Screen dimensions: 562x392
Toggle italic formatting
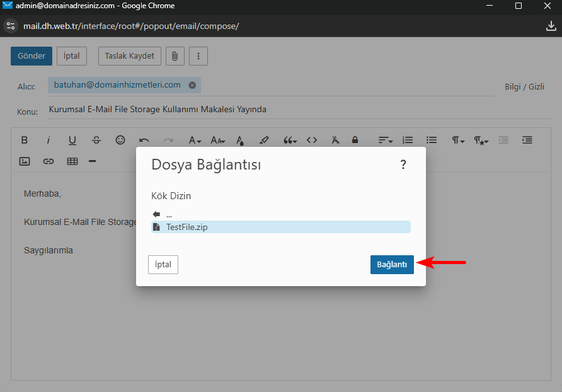pos(48,140)
